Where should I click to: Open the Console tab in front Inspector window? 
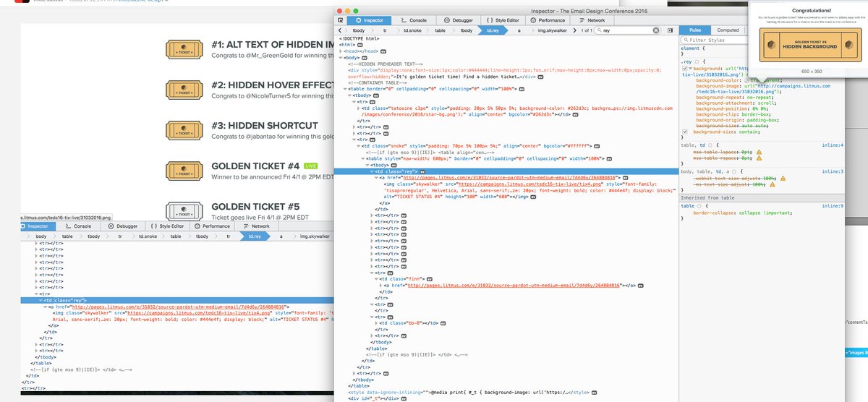pyautogui.click(x=414, y=21)
